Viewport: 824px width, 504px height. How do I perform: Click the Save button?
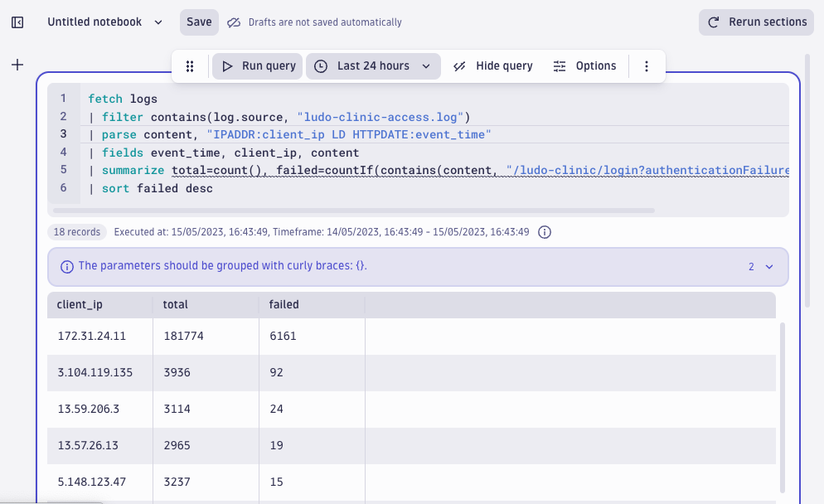point(198,22)
